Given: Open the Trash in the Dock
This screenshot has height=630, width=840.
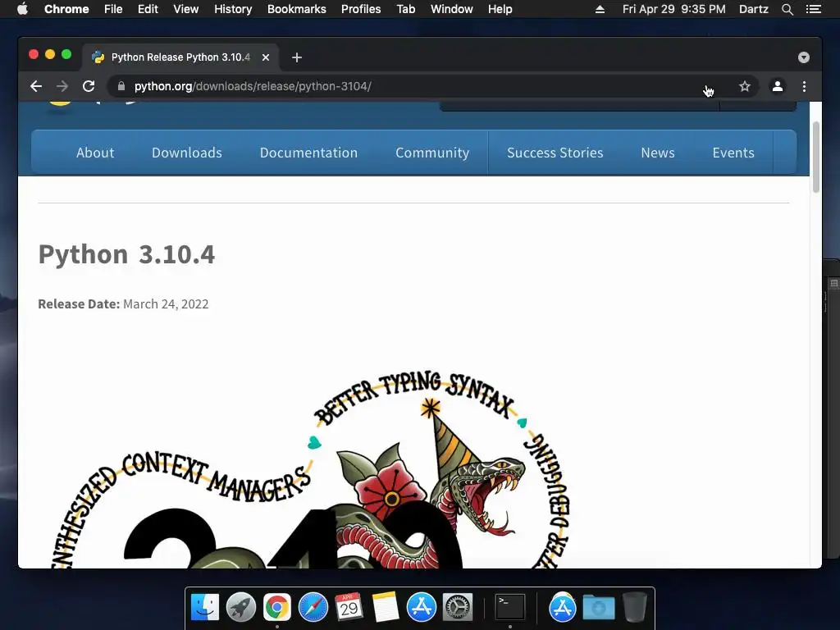Looking at the screenshot, I should click(x=635, y=607).
